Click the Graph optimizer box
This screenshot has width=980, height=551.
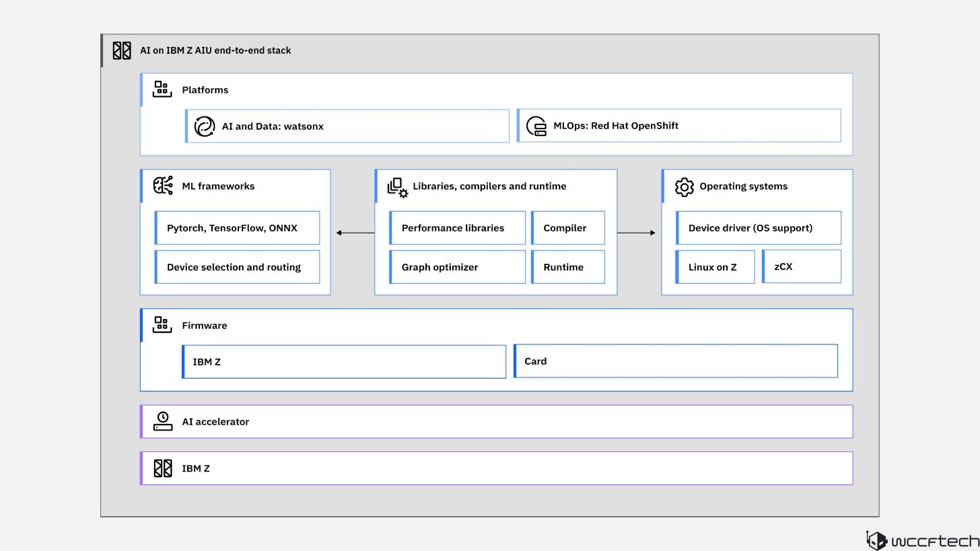click(x=457, y=267)
